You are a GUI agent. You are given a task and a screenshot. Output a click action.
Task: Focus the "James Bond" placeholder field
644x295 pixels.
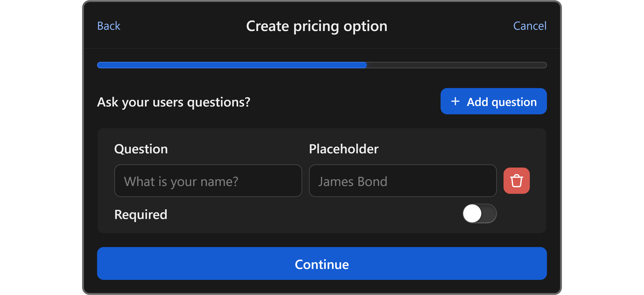pyautogui.click(x=402, y=181)
